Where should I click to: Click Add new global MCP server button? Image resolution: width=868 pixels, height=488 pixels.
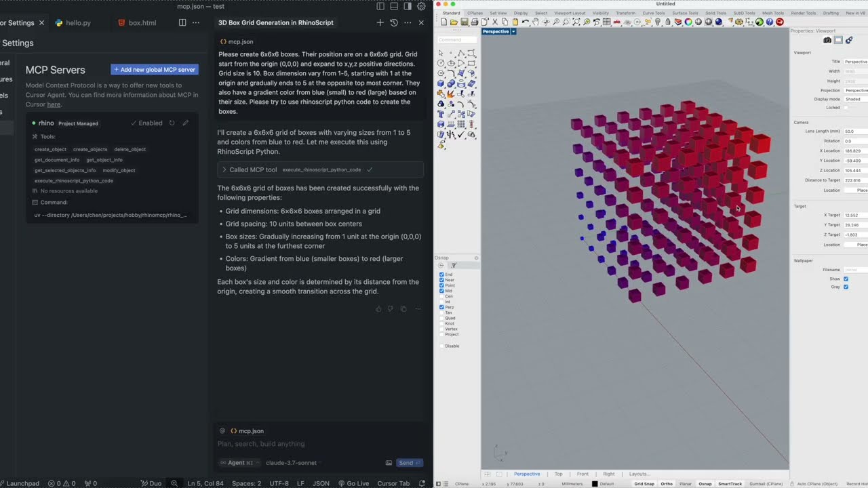coord(155,69)
